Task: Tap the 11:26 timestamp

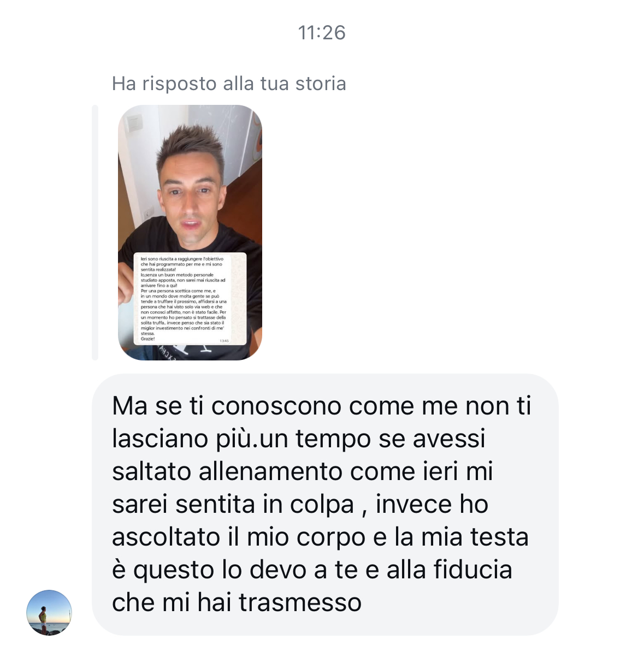Action: [x=322, y=32]
